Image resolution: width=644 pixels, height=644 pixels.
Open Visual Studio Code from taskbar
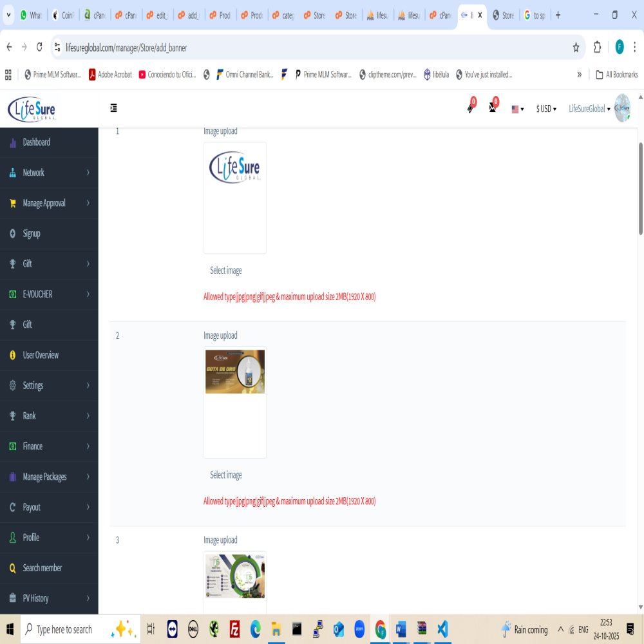click(442, 629)
